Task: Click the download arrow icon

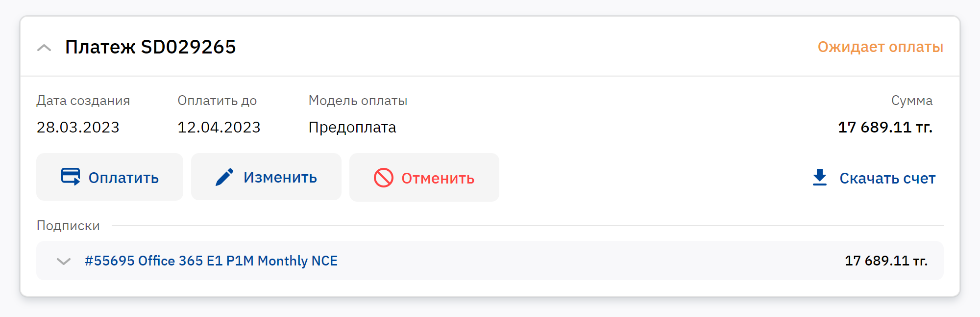Action: pos(819,177)
